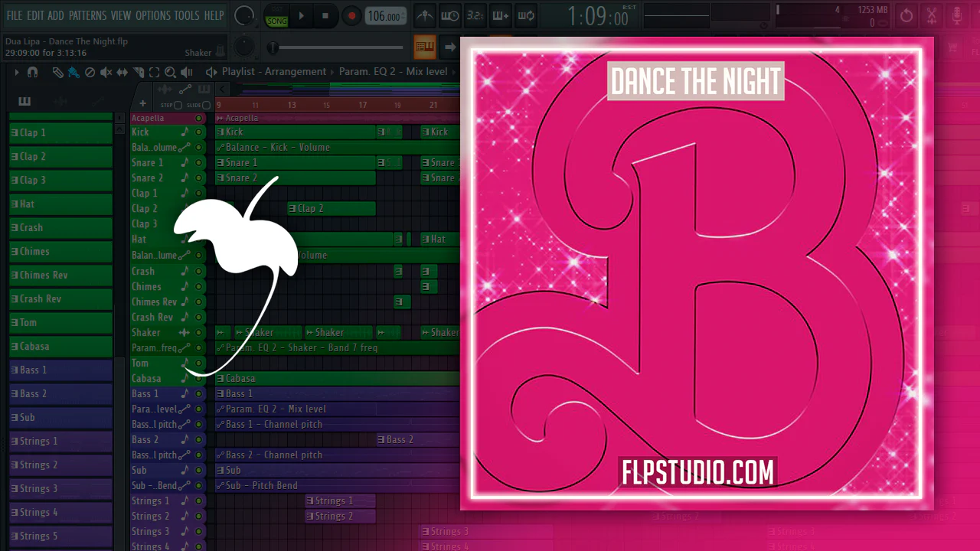Mute the Acapella track
The image size is (980, 551).
point(199,119)
